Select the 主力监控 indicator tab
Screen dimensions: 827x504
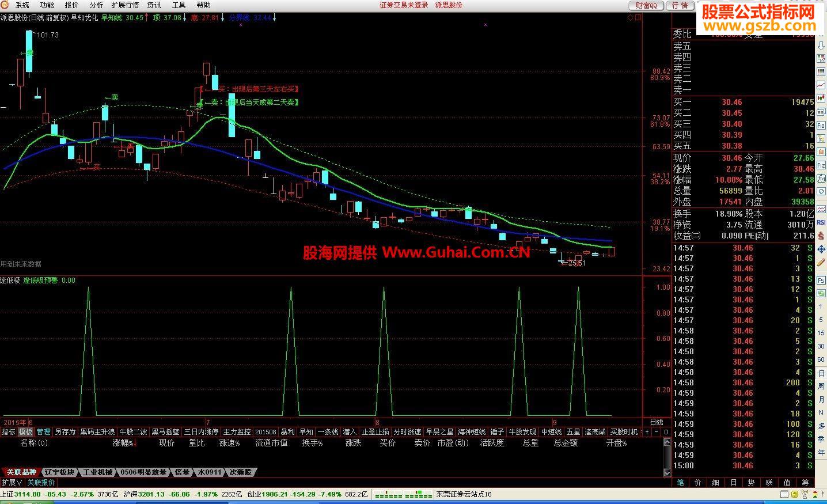tap(237, 432)
